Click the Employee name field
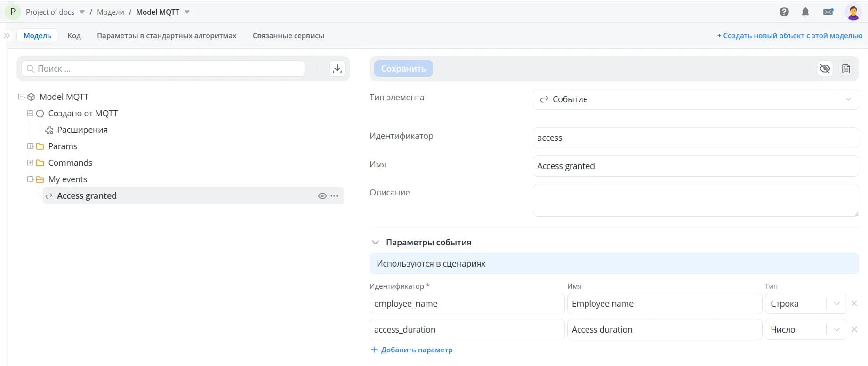This screenshot has width=868, height=366. 665,304
